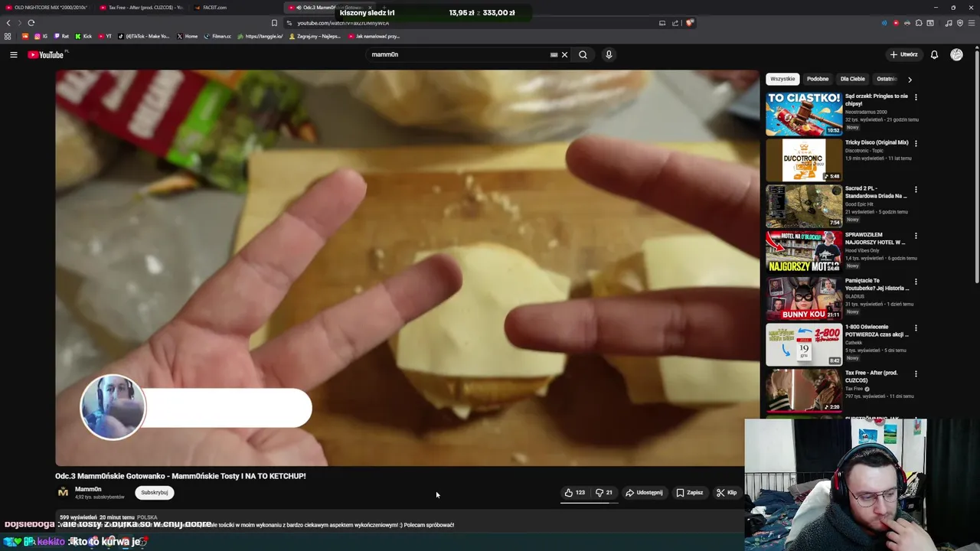
Task: Open the 1-800 Odświecenie video thumbnail
Action: point(803,344)
